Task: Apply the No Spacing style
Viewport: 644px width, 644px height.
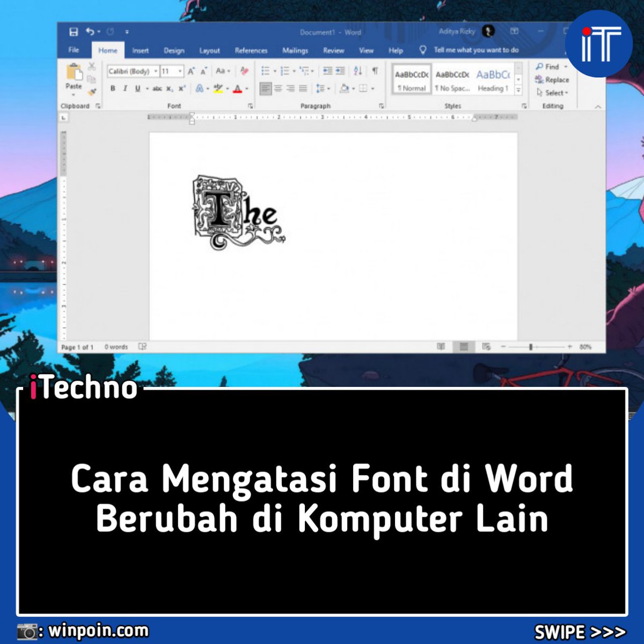Action: (x=452, y=79)
